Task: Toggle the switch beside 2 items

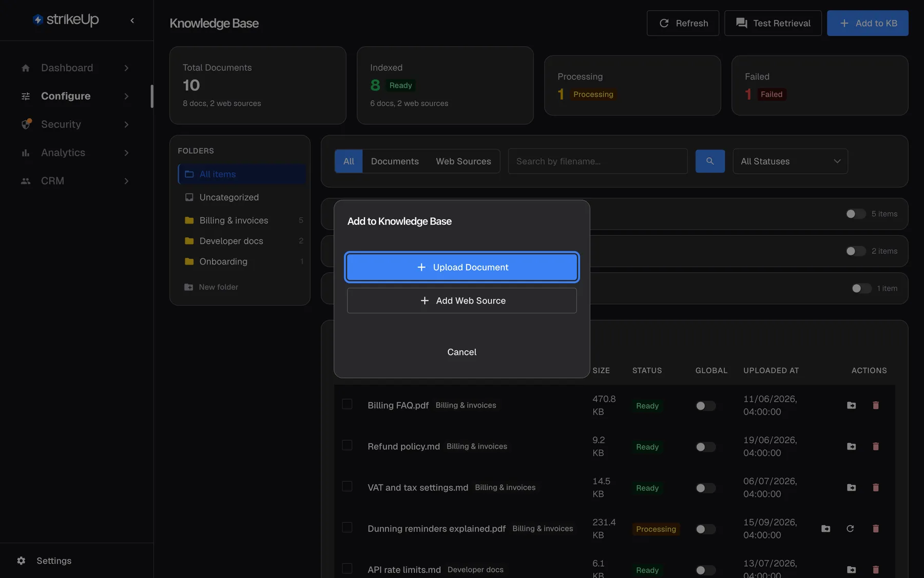Action: pos(855,251)
